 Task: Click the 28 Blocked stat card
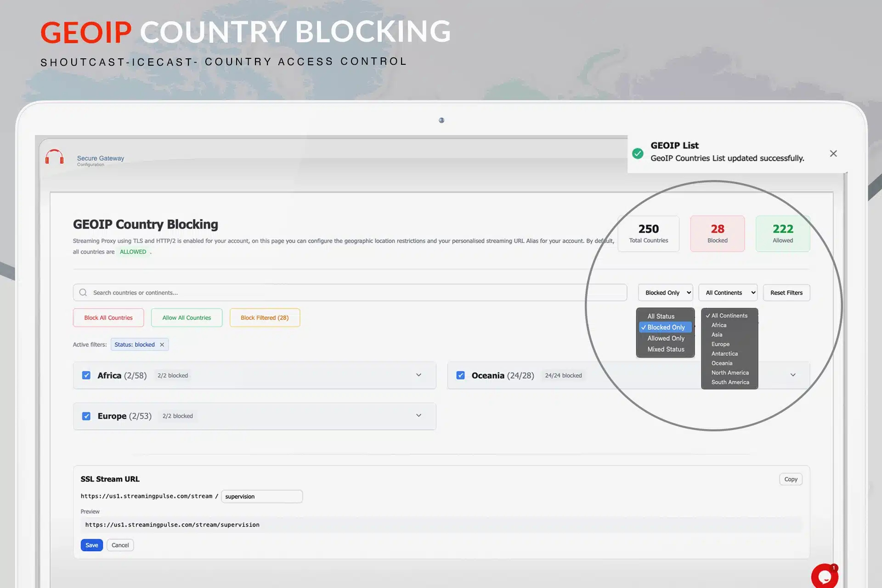[x=718, y=234]
